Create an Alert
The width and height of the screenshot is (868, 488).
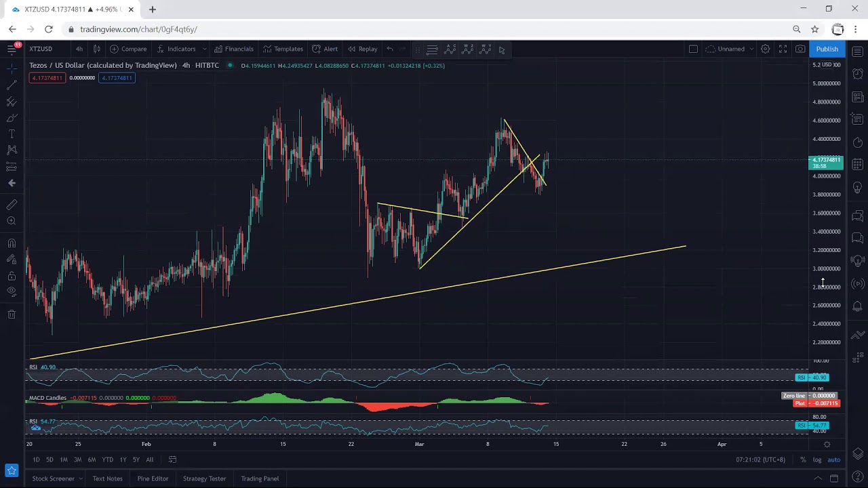tap(325, 49)
